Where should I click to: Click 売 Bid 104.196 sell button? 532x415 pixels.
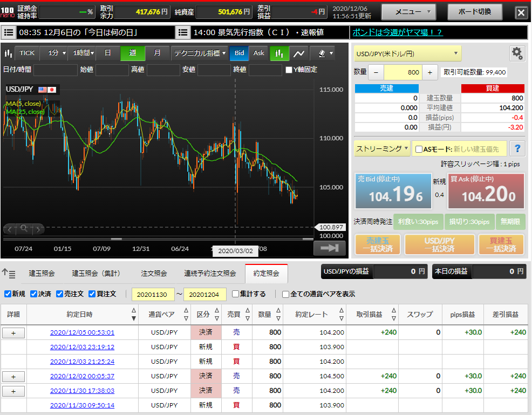pyautogui.click(x=393, y=191)
